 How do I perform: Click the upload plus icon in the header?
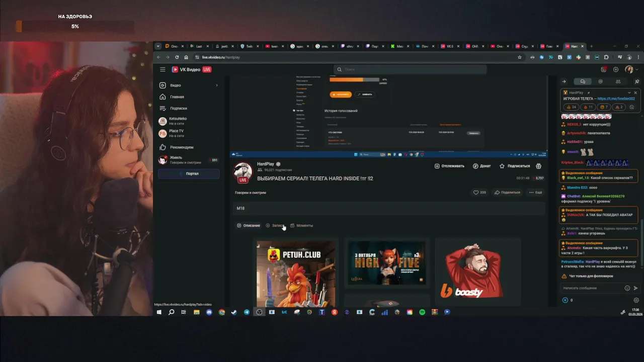[616, 69]
